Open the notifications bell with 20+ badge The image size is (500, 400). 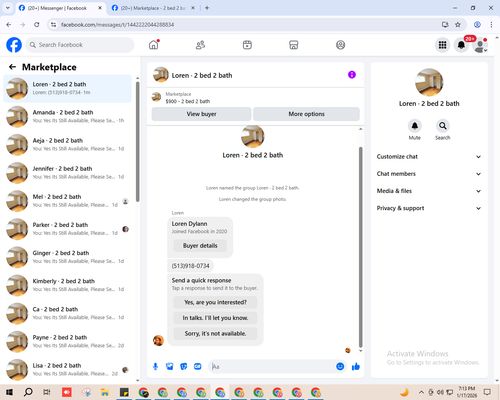pyautogui.click(x=462, y=45)
